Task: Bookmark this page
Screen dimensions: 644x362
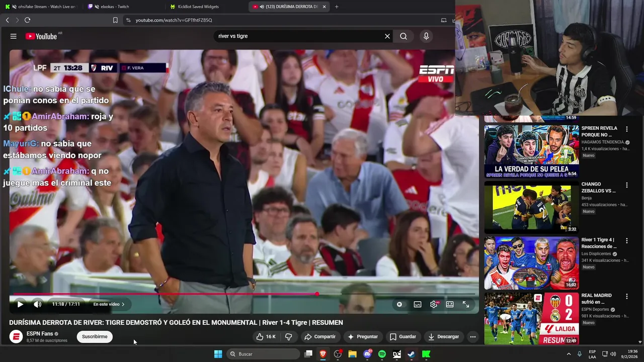Action: pos(115,20)
